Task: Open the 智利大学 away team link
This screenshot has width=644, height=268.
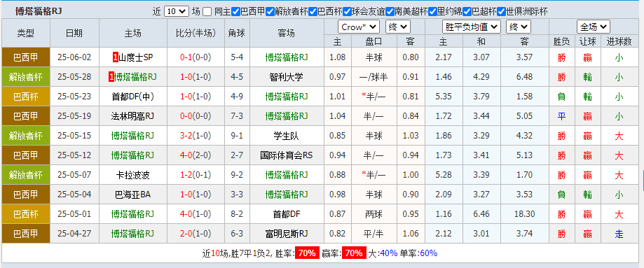Action: pyautogui.click(x=287, y=77)
